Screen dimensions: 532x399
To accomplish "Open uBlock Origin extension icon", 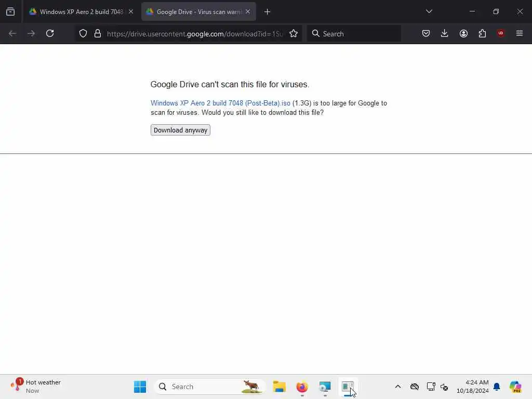I will [x=501, y=33].
